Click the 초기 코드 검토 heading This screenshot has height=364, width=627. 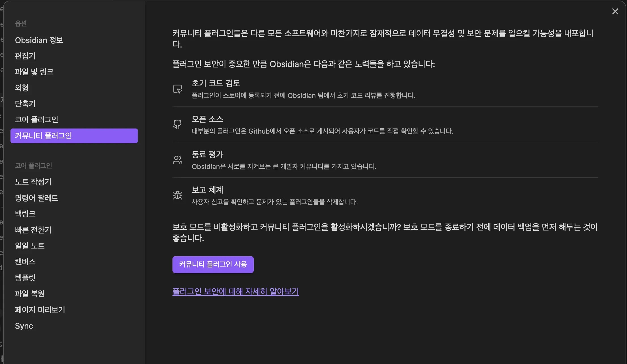[216, 83]
